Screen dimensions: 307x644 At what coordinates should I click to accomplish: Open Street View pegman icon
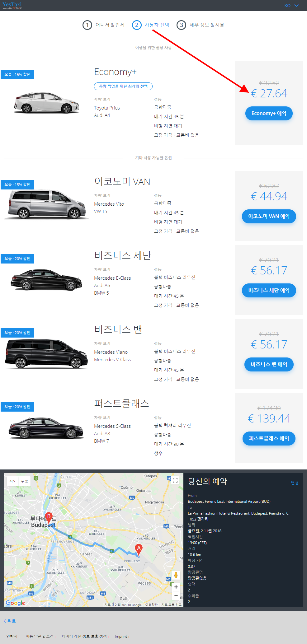(x=176, y=575)
